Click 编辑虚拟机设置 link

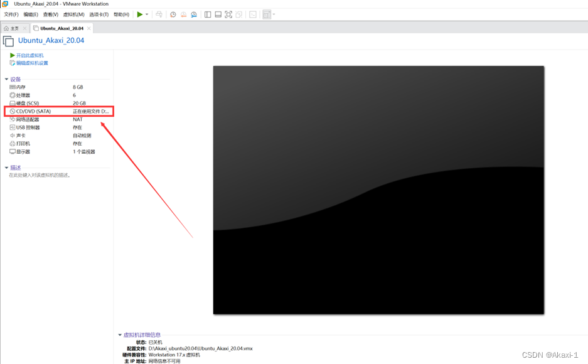(x=32, y=63)
